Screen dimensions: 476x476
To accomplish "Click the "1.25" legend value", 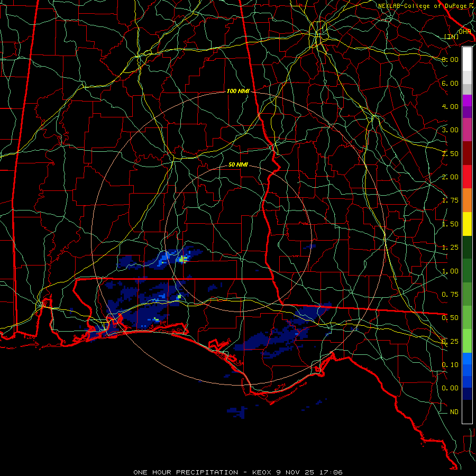I will pos(450,248).
